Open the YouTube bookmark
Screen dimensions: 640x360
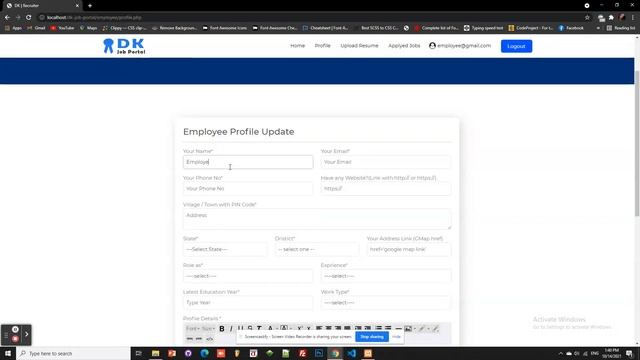pos(62,28)
